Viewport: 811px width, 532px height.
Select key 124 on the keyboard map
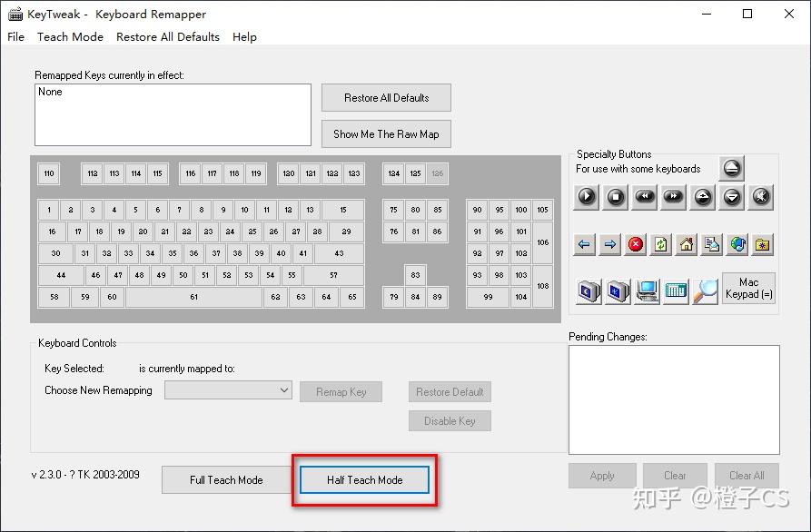(393, 173)
